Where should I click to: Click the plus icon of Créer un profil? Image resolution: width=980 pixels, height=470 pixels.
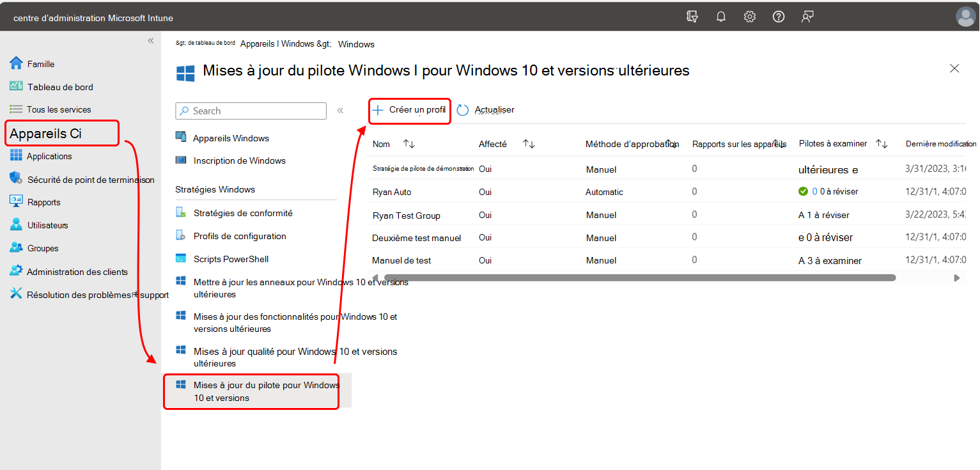pos(378,110)
